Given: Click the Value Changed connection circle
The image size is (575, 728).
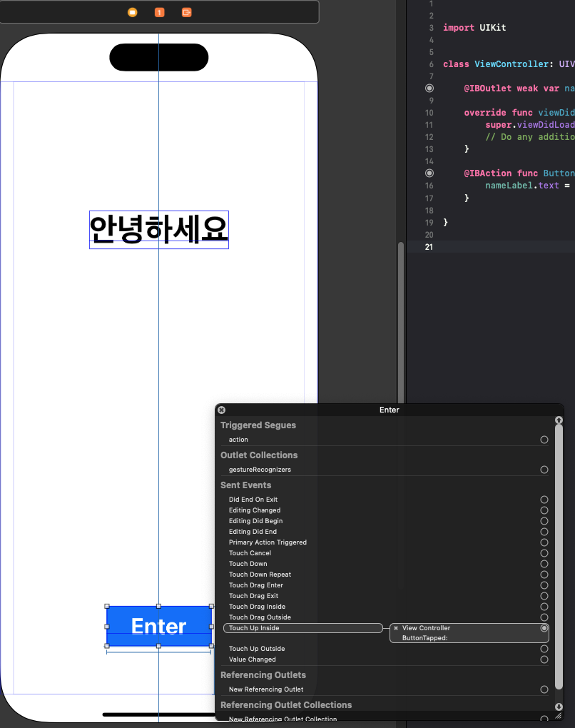Looking at the screenshot, I should [544, 659].
